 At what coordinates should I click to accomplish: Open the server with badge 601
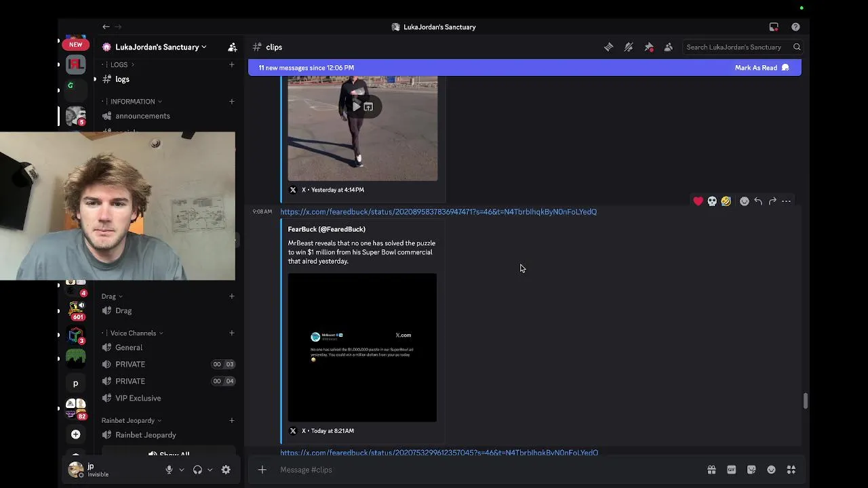point(75,311)
